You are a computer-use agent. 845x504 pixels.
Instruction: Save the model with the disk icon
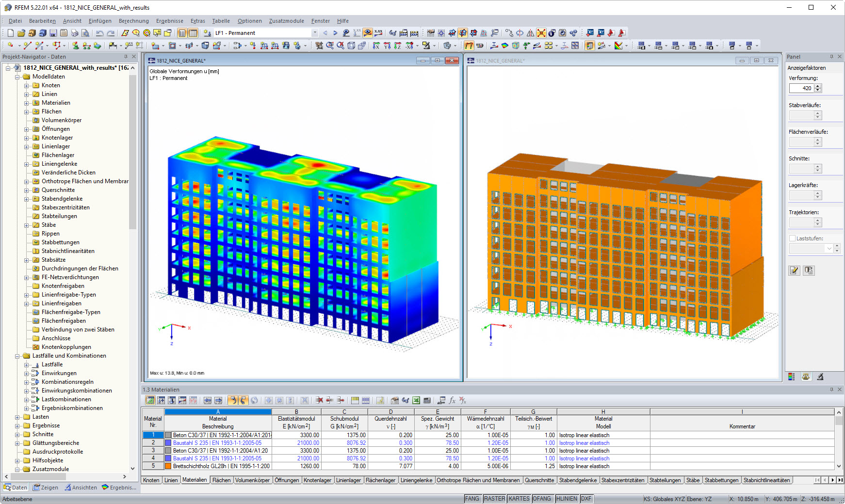(53, 32)
